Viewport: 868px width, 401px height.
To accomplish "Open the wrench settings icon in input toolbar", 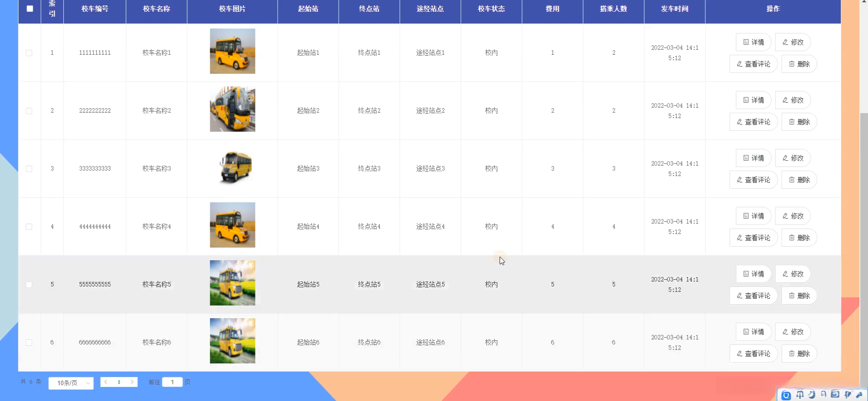I will point(859,395).
